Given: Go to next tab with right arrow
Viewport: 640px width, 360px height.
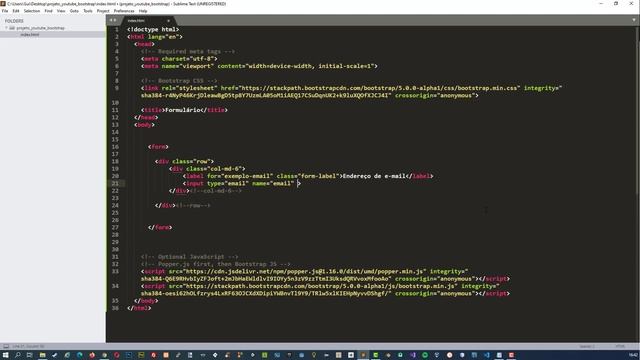Looking at the screenshot, I should point(115,20).
